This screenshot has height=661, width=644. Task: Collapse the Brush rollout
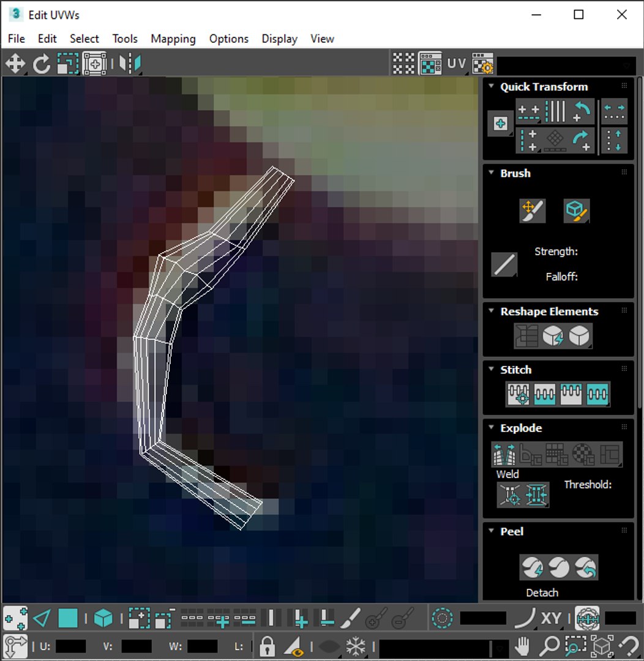[491, 173]
